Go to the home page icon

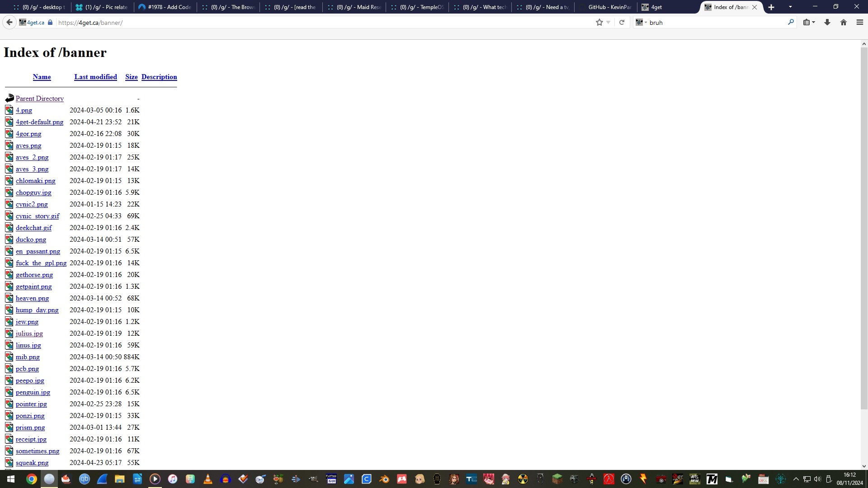pos(843,22)
